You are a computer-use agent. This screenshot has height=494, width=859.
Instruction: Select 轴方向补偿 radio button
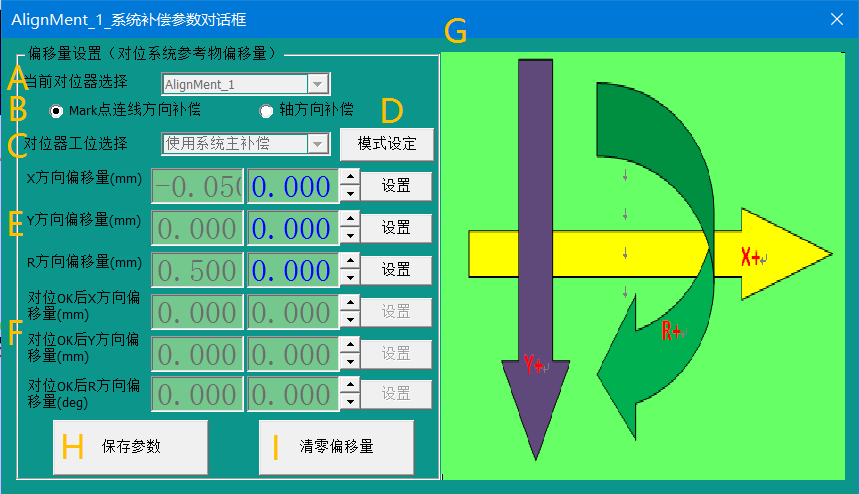(266, 110)
